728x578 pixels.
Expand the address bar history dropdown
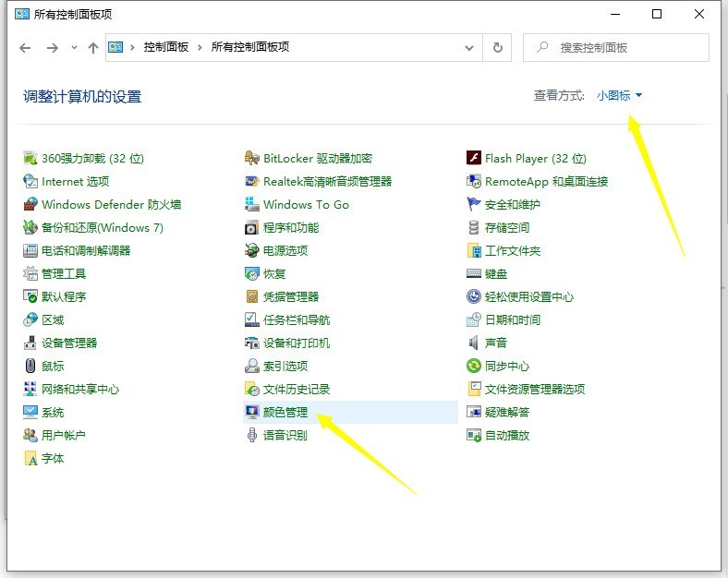tap(469, 47)
